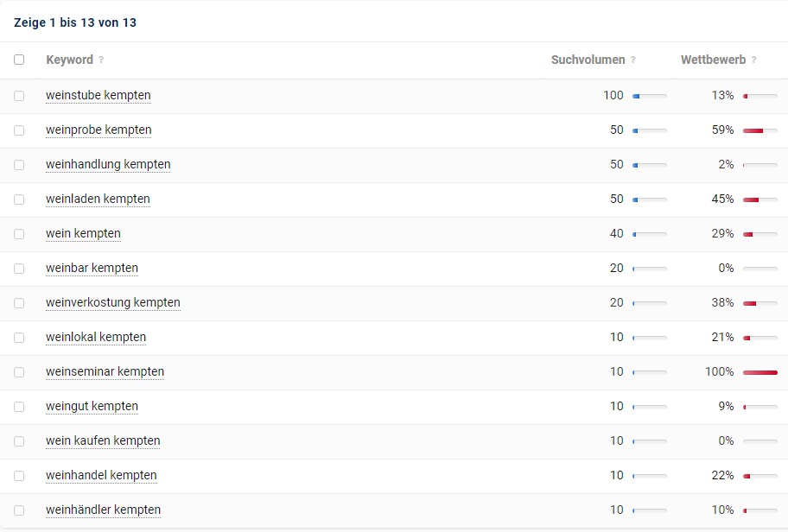Viewport: 788px width, 532px height.
Task: Open the weinhandlung kempten keyword
Action: tap(108, 165)
